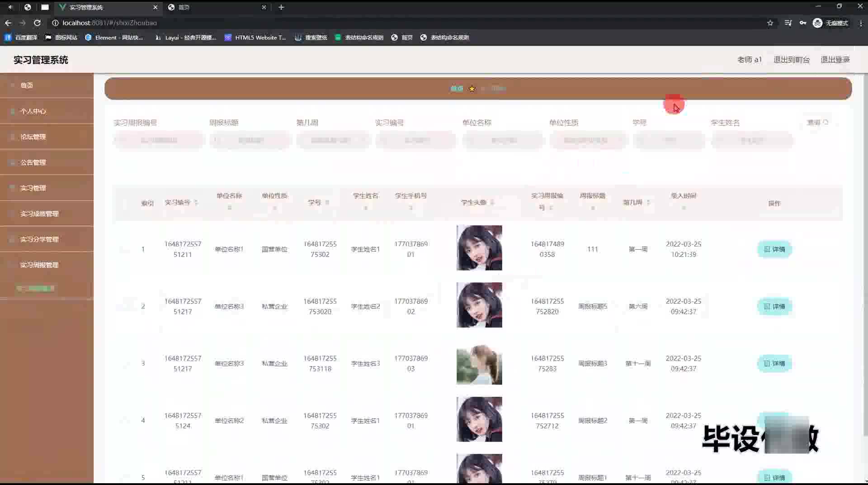This screenshot has width=868, height=485.
Task: Sort table by 单位性质 column arrows
Action: tap(274, 208)
